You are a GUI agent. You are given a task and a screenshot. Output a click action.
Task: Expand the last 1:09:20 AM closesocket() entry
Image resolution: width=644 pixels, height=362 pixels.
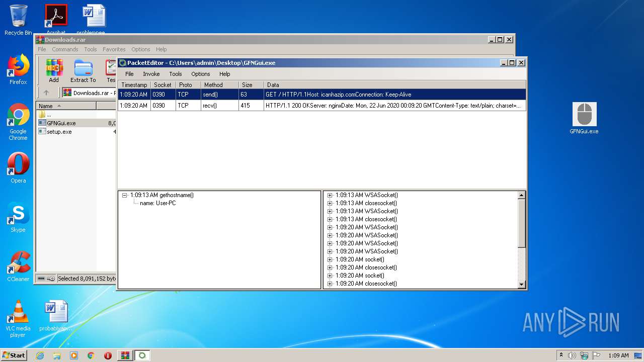[330, 284]
